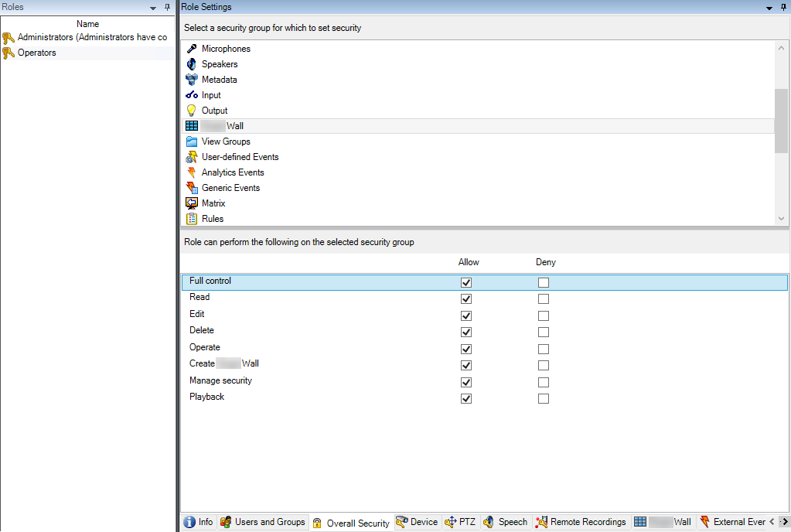The height and width of the screenshot is (532, 791).
Task: Select the Administrators role in the list
Action: pyautogui.click(x=91, y=38)
